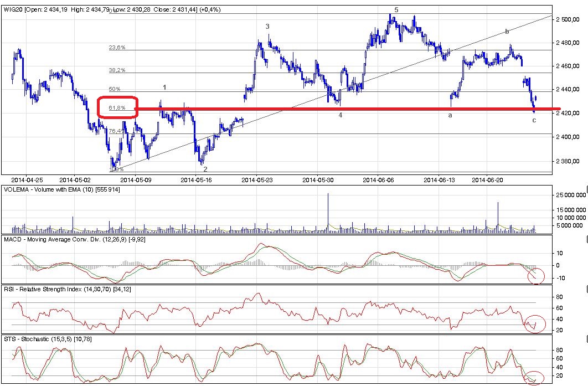Viewport: 588px width, 386px height.
Task: Click Elliott wave label 5 at the top
Action: click(x=396, y=10)
